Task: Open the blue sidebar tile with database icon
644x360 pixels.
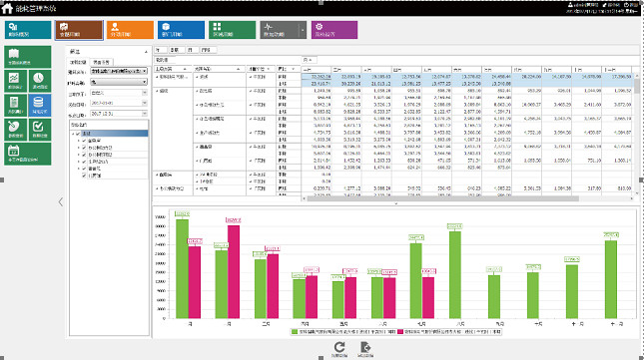Action: click(x=40, y=105)
